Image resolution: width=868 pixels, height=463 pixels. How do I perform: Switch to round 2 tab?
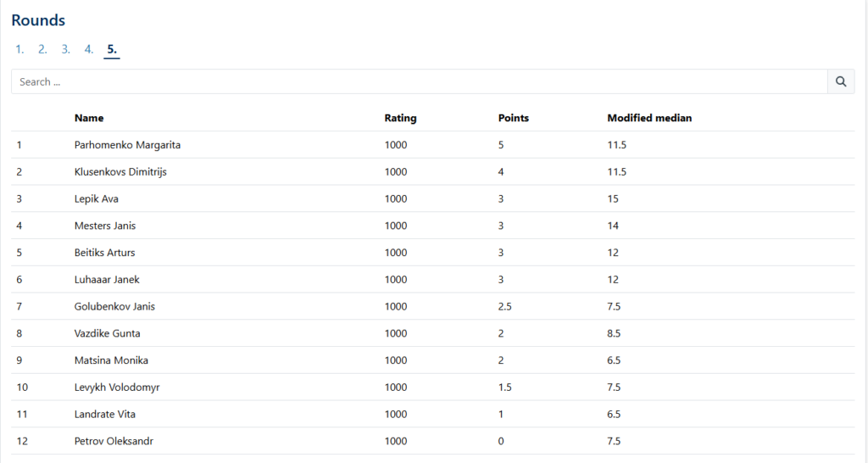click(x=42, y=49)
